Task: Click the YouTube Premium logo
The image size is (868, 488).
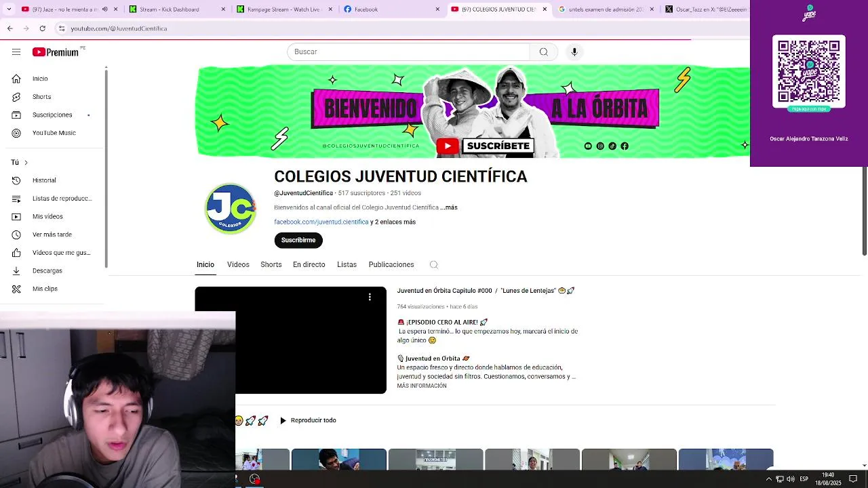Action: [x=56, y=52]
